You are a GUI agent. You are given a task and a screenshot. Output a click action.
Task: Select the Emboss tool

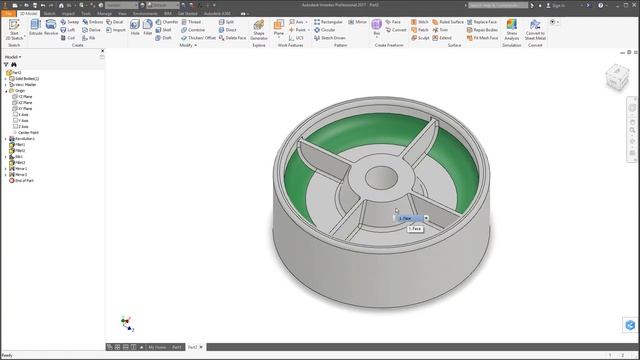93,22
